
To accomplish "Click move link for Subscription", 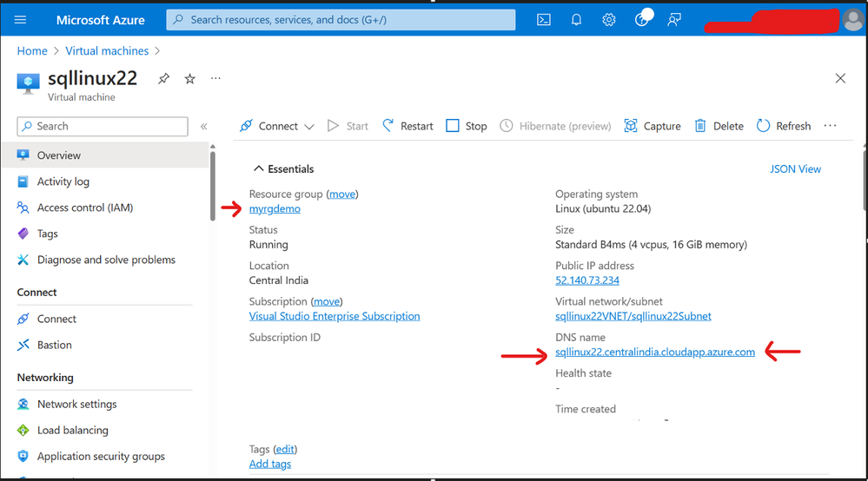I will pos(327,301).
